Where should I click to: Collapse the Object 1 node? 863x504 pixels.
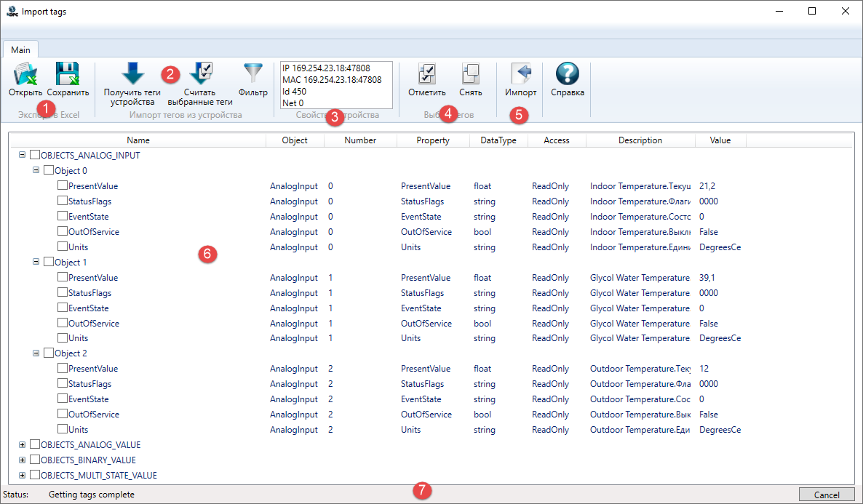point(36,262)
